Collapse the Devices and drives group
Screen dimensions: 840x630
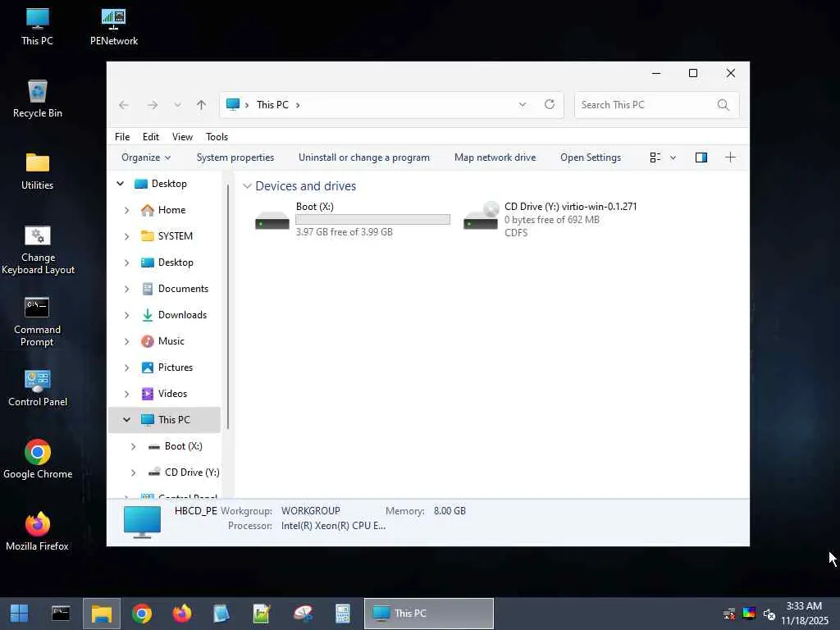pyautogui.click(x=247, y=186)
